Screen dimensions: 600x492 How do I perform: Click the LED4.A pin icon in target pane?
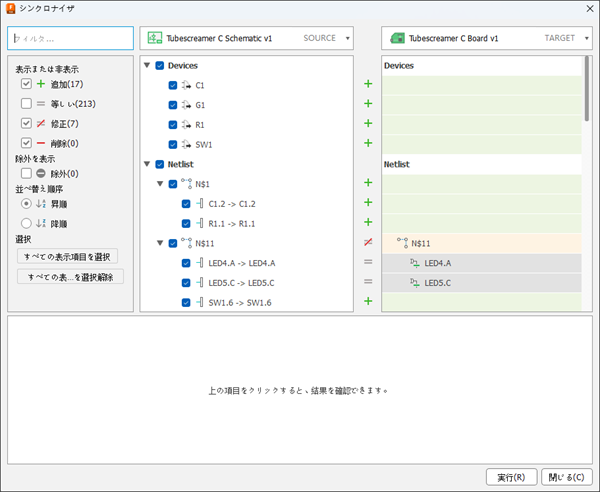pyautogui.click(x=415, y=263)
